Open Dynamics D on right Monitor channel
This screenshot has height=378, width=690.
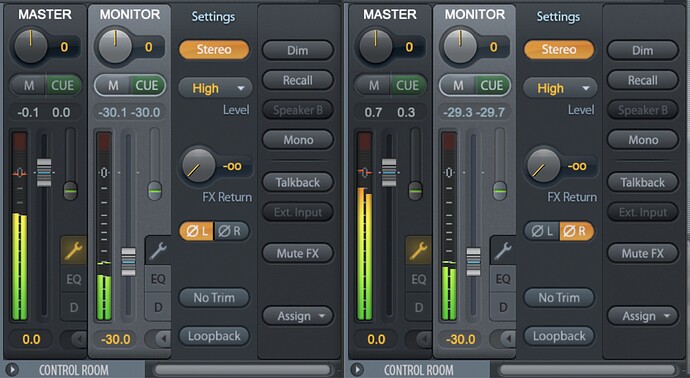503,307
